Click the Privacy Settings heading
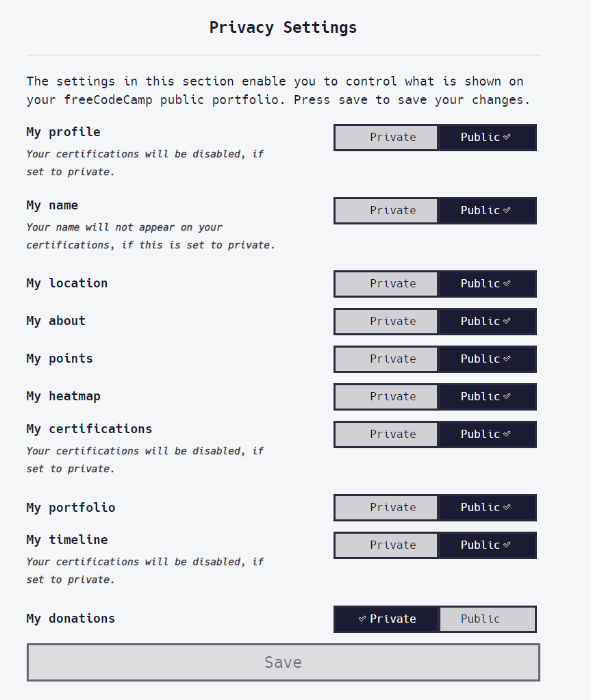Screen dimensions: 591x700 pos(283,27)
